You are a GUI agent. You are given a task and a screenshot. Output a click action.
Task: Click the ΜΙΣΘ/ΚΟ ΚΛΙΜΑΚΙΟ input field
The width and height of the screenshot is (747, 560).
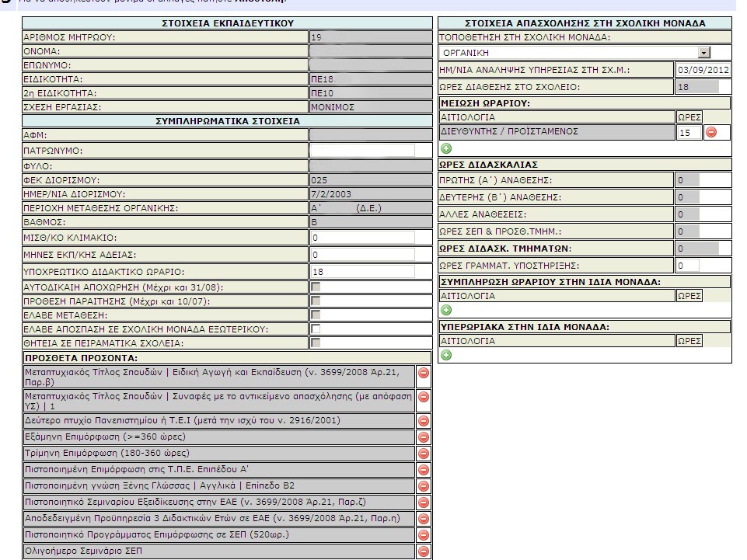362,237
